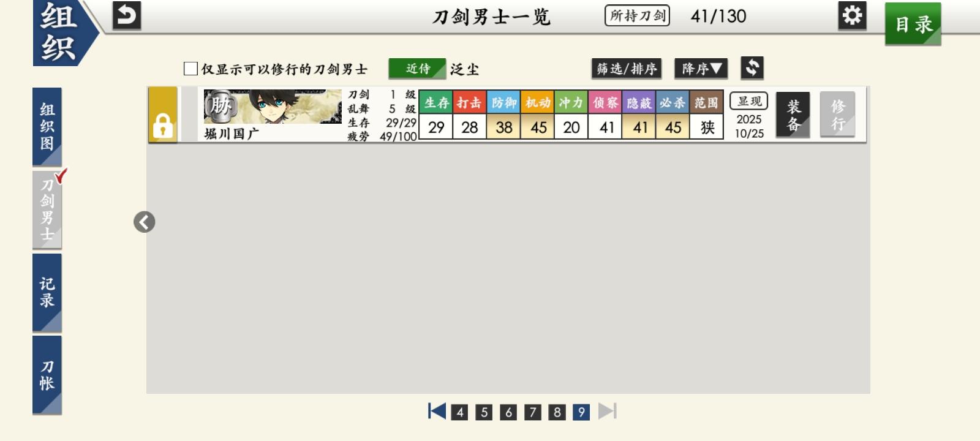Screen dimensions: 980x441
Task: Click the back arrow return icon
Action: point(127,16)
